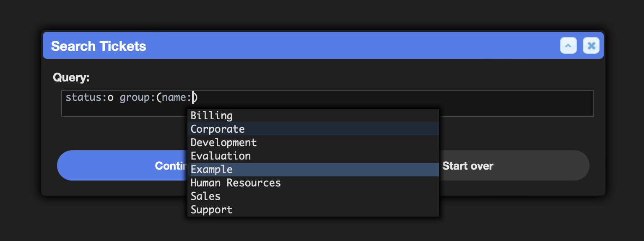Click the name: keyword in the query
Viewport: 644px width, 241px height.
pos(177,98)
